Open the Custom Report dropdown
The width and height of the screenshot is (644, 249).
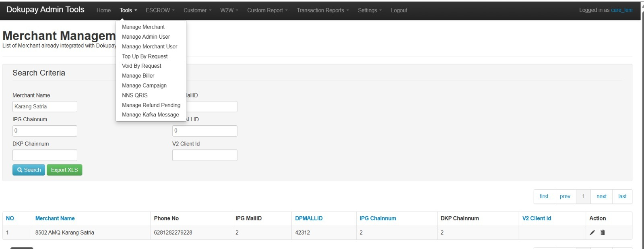[268, 10]
